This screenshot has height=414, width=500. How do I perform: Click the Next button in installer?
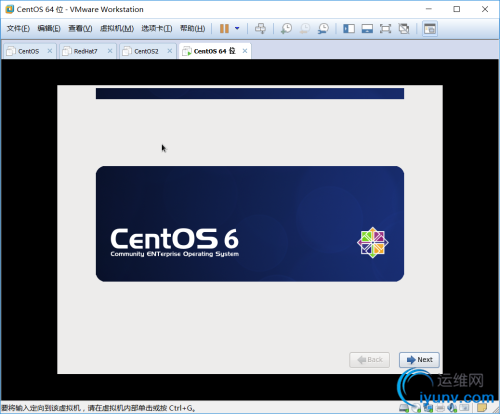[x=419, y=360]
